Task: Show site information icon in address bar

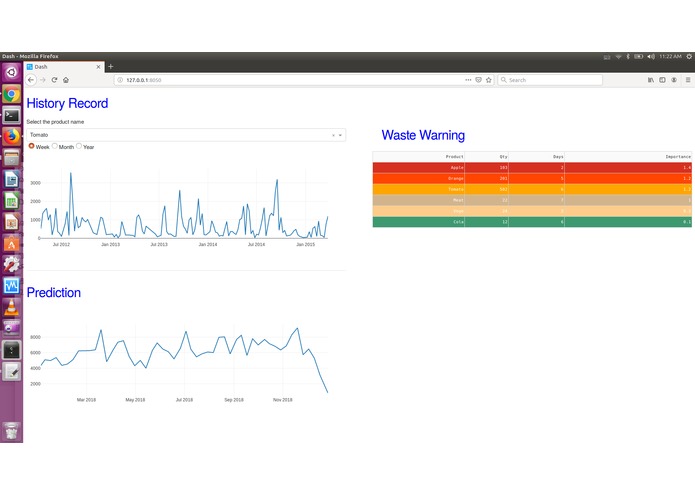Action: pyautogui.click(x=120, y=80)
